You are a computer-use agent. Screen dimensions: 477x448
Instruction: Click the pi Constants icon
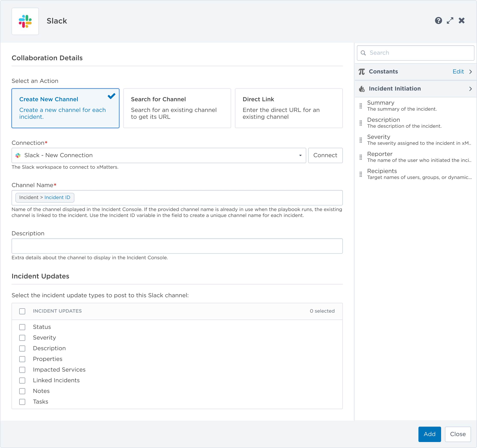362,72
